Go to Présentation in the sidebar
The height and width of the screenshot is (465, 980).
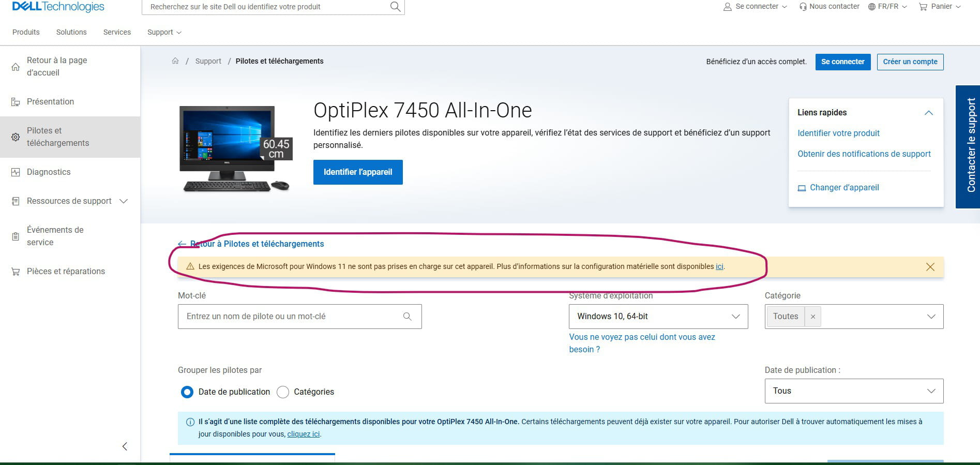[50, 102]
